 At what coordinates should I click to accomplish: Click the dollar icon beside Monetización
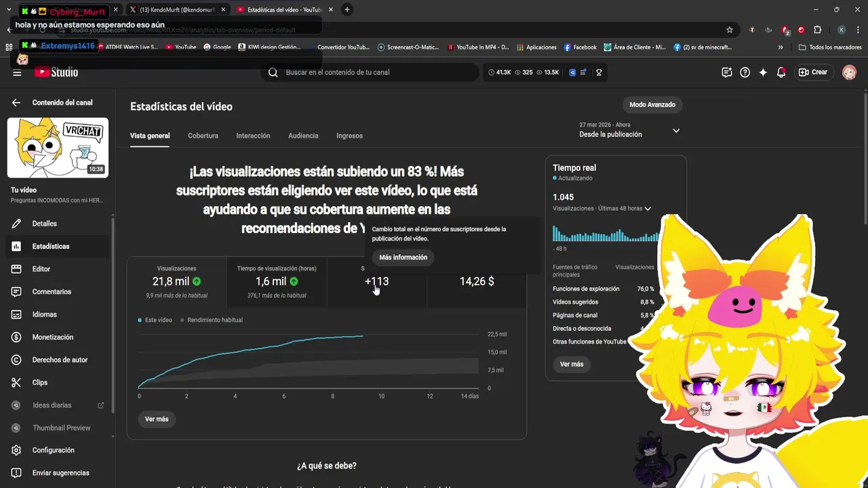17,337
